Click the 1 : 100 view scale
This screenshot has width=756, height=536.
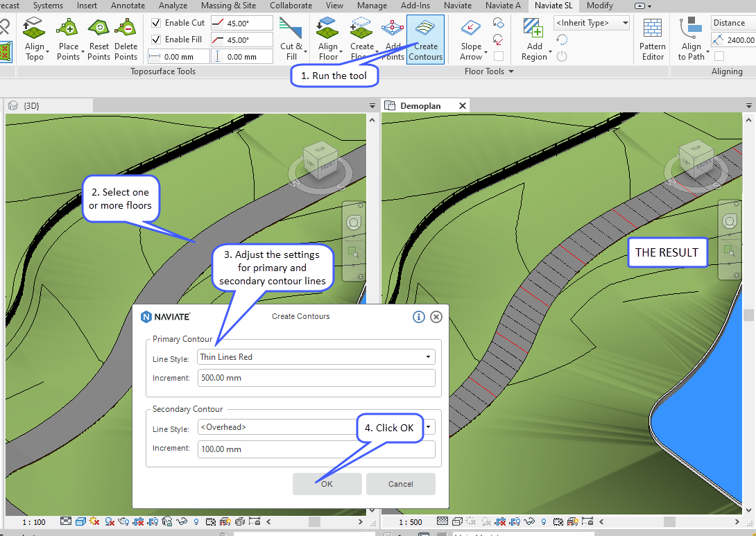pos(34,522)
